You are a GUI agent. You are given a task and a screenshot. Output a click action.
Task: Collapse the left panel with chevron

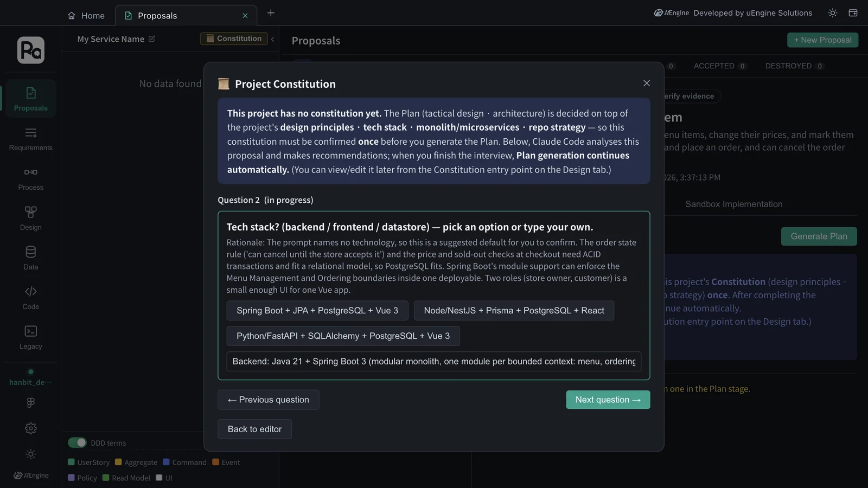coord(272,39)
